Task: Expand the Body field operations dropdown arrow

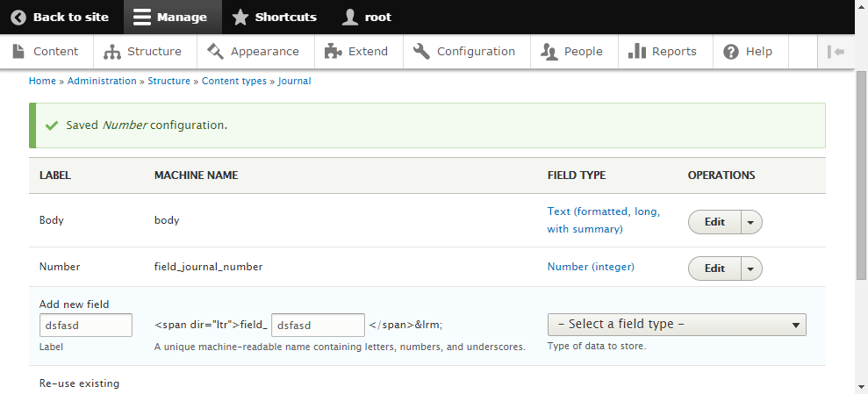Action: tap(750, 222)
